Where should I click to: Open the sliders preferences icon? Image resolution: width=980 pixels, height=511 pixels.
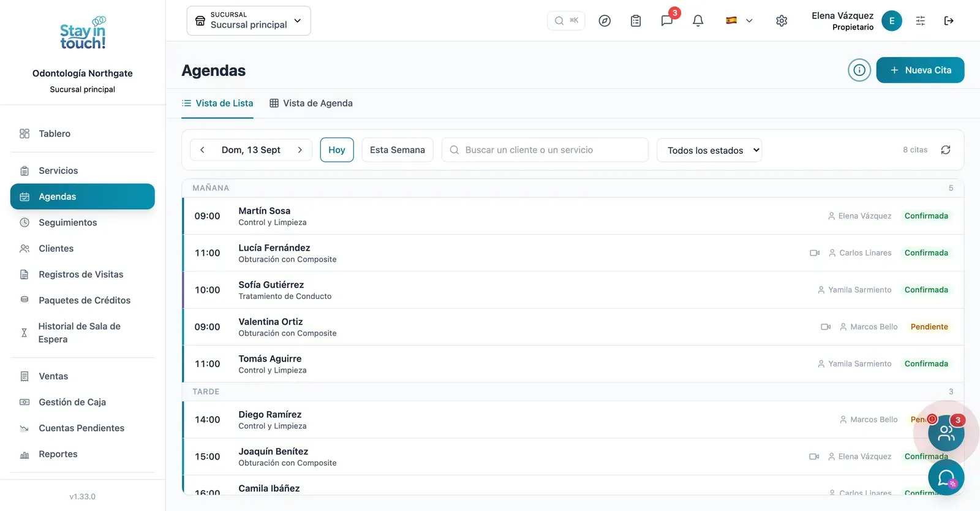[x=921, y=21]
